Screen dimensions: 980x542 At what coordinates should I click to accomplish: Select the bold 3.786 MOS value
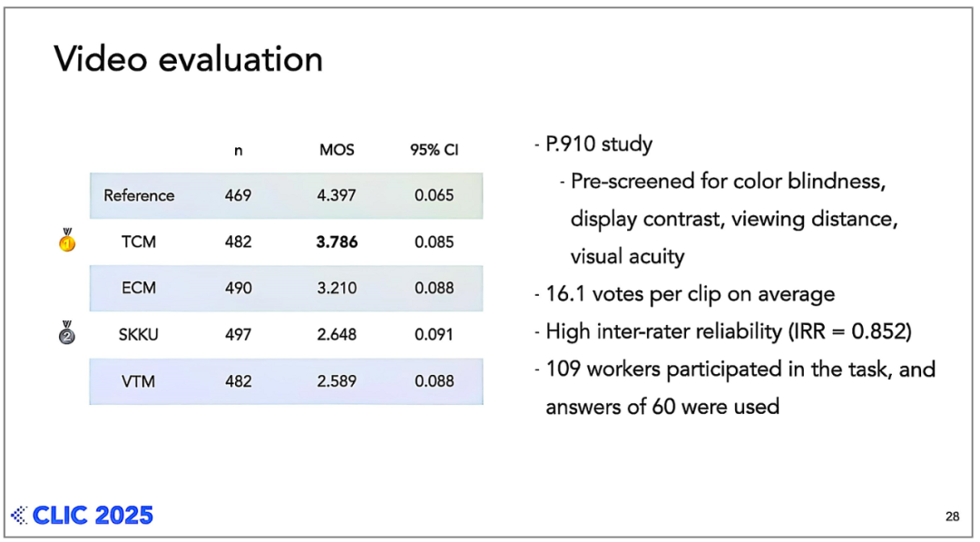[x=336, y=242]
